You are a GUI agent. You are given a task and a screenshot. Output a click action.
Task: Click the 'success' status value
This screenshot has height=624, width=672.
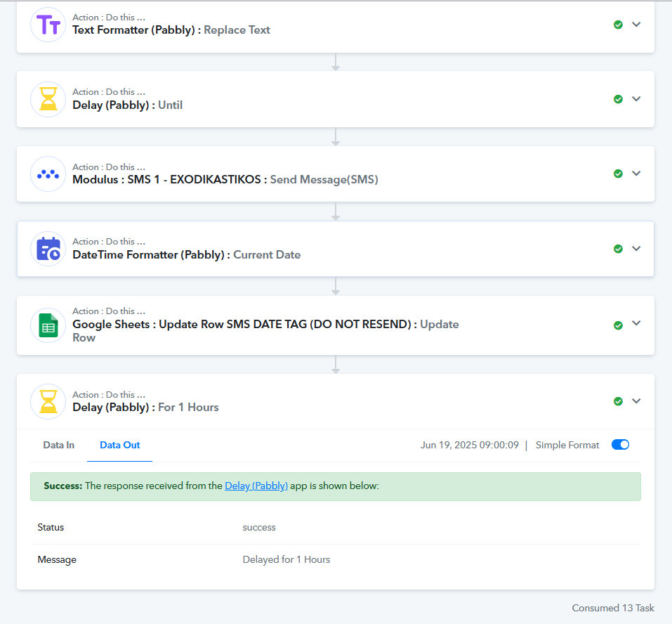(259, 528)
